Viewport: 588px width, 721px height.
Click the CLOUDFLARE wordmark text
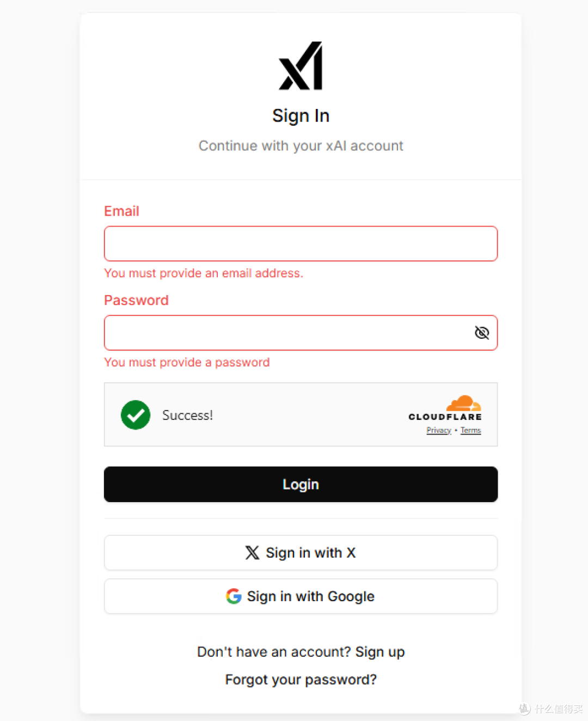coord(445,417)
